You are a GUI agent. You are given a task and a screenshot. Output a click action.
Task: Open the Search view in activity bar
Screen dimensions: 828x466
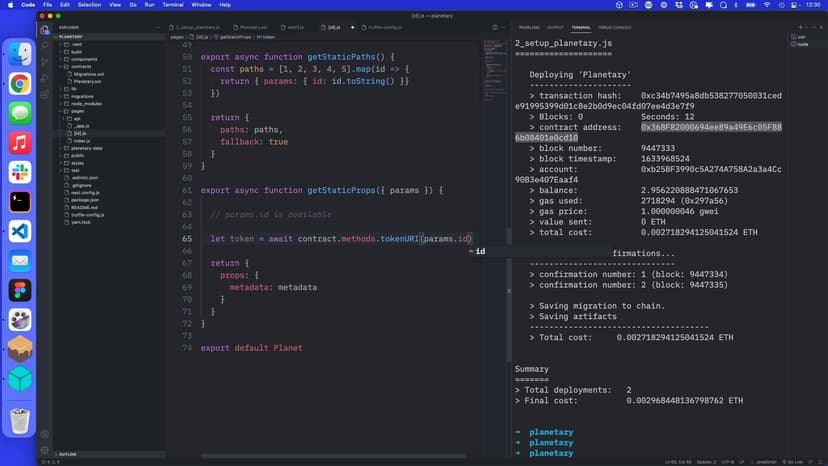tap(45, 46)
